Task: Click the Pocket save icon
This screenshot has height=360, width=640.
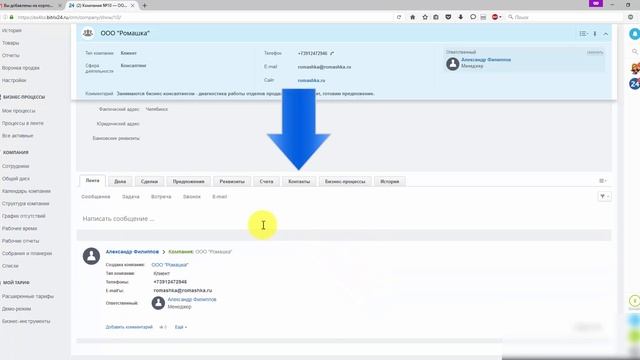Action: pyautogui.click(x=448, y=17)
